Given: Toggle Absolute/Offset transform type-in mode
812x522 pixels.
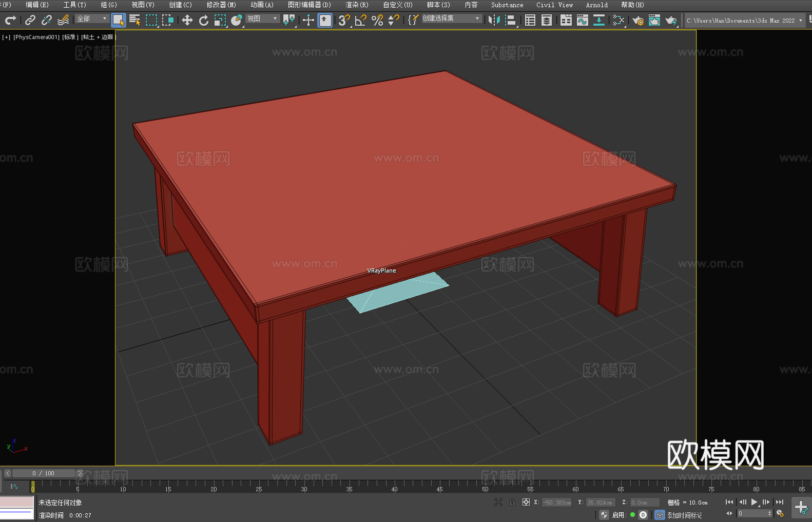Looking at the screenshot, I should 526,502.
